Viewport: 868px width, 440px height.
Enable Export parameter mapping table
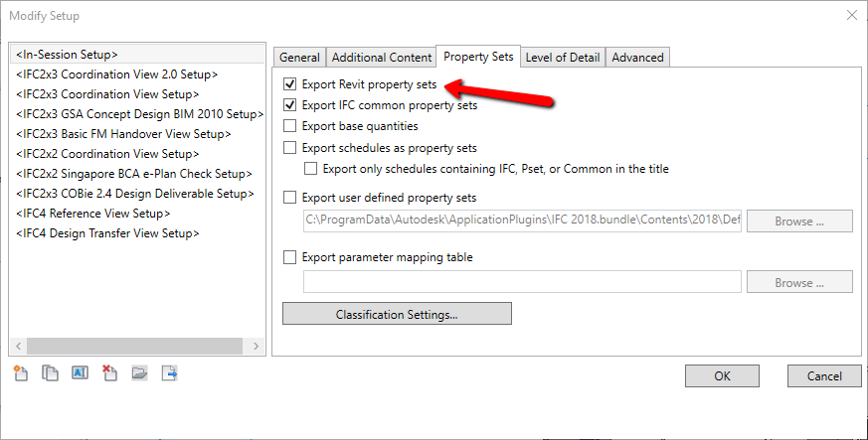(x=290, y=257)
